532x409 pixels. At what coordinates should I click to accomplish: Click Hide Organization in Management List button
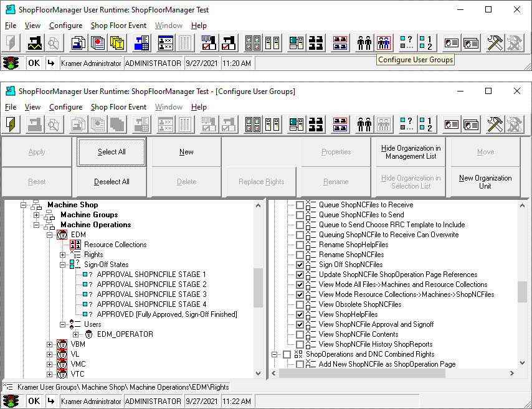pos(411,152)
